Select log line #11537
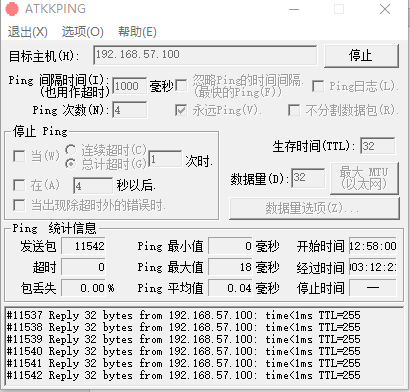410x392 pixels. tap(183, 315)
